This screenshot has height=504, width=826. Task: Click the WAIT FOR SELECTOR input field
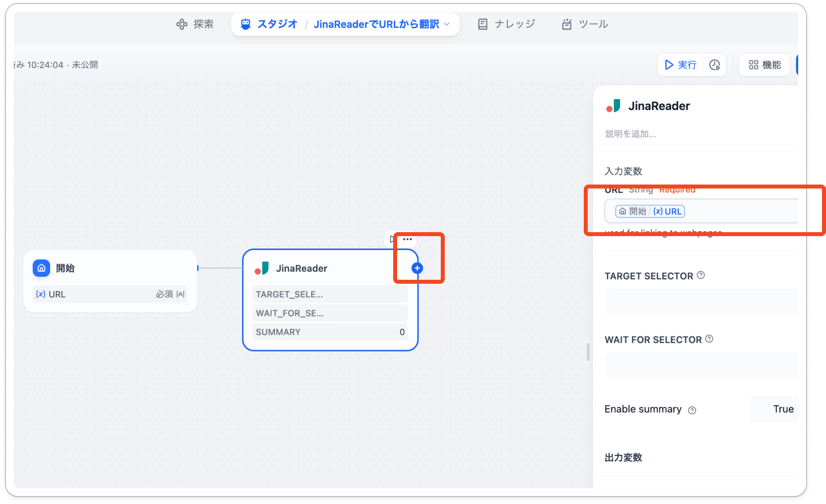click(701, 366)
